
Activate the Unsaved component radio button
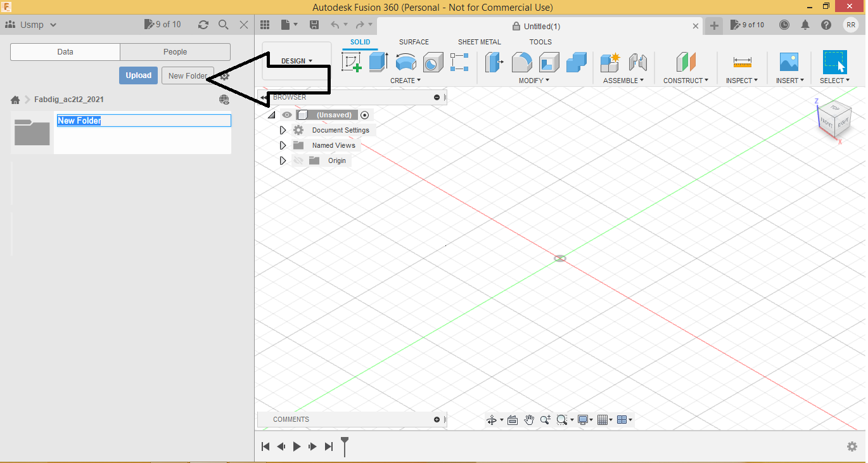click(364, 115)
